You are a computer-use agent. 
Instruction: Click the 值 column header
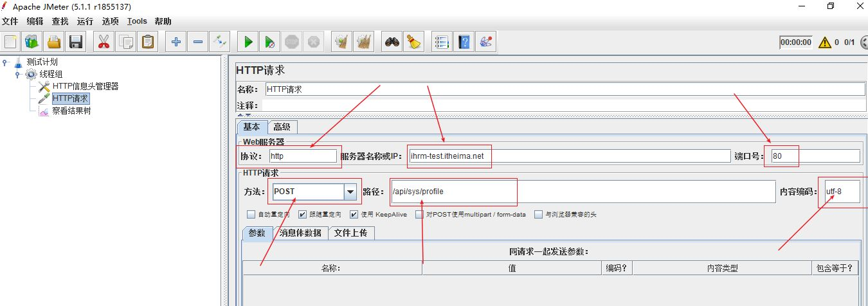[x=512, y=268]
